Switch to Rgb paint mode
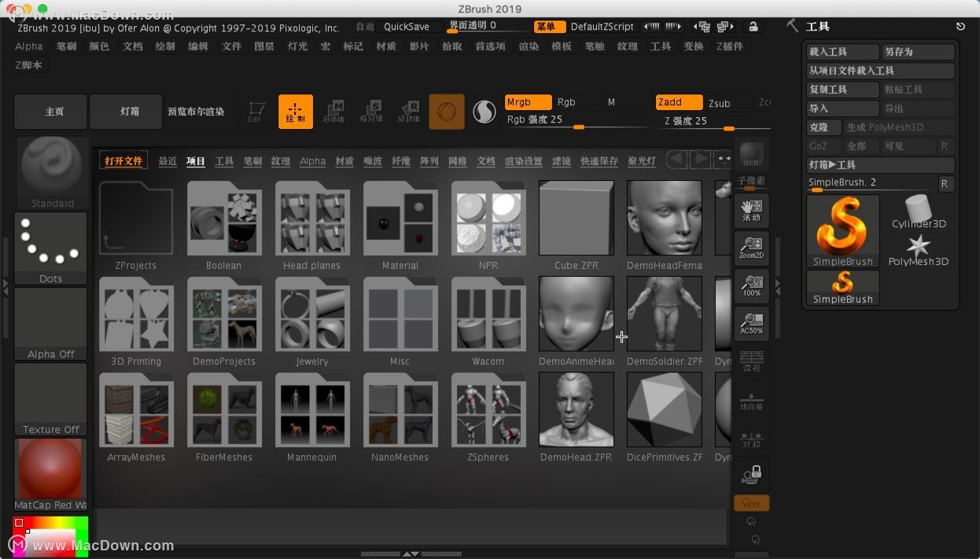 tap(577, 102)
